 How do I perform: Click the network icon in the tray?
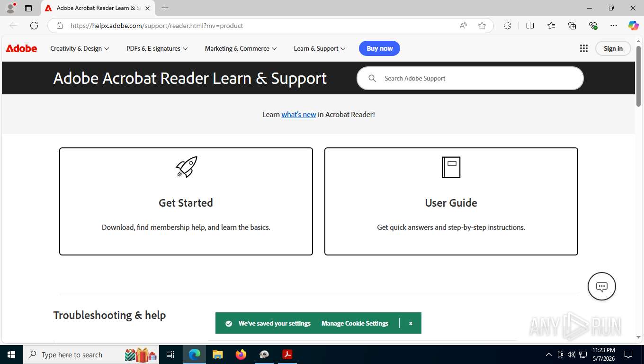[x=583, y=355]
